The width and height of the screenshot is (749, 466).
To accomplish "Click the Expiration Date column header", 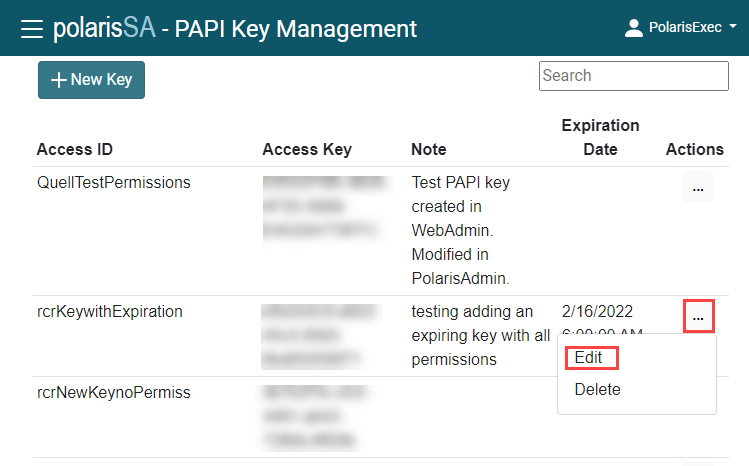I will [600, 138].
